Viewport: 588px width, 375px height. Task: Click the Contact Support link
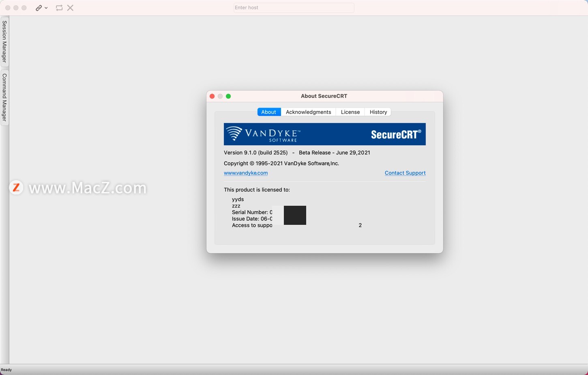click(x=405, y=173)
